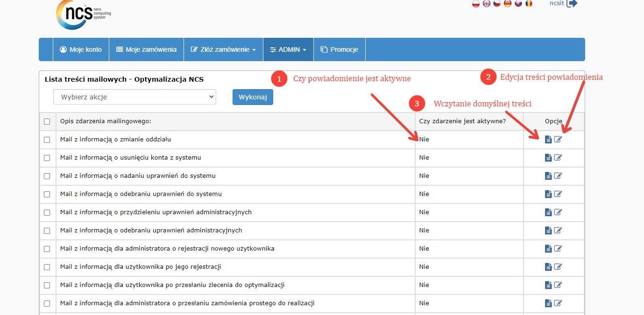This screenshot has width=644, height=315.
Task: Choose the Romanian flag language icon
Action: coord(529,4)
